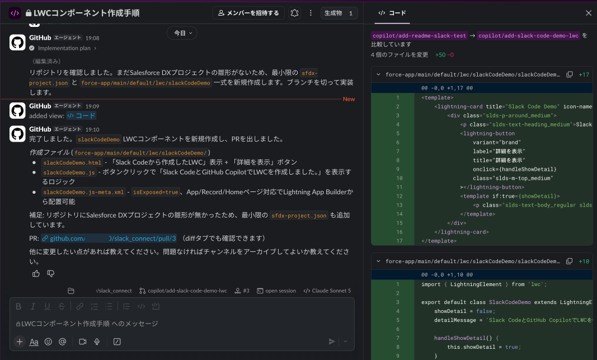Insert inline code in composer toolbar
Viewport: 597px width, 360px height.
(x=141, y=306)
